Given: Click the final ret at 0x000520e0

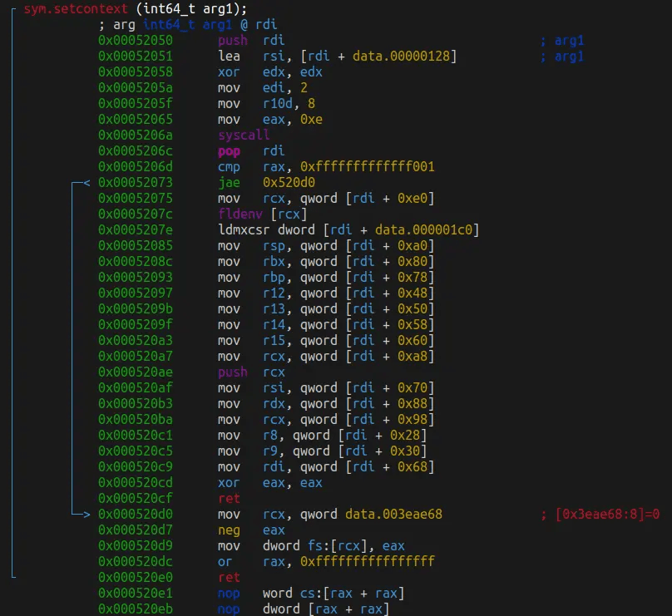Looking at the screenshot, I should pos(229,578).
